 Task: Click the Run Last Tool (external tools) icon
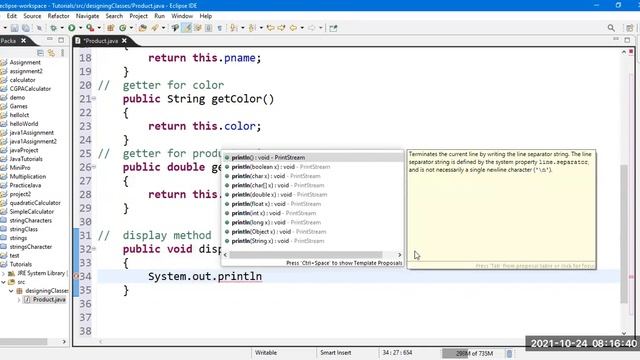pos(90,28)
